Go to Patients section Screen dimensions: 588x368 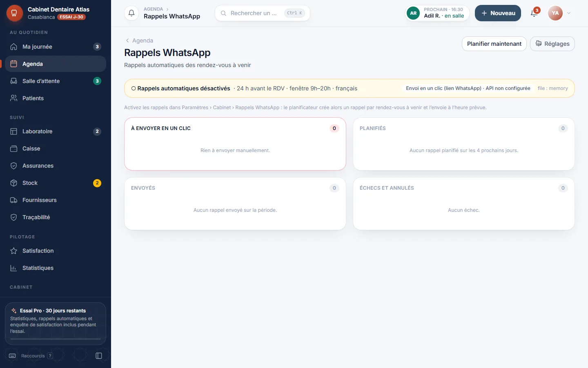click(x=56, y=98)
